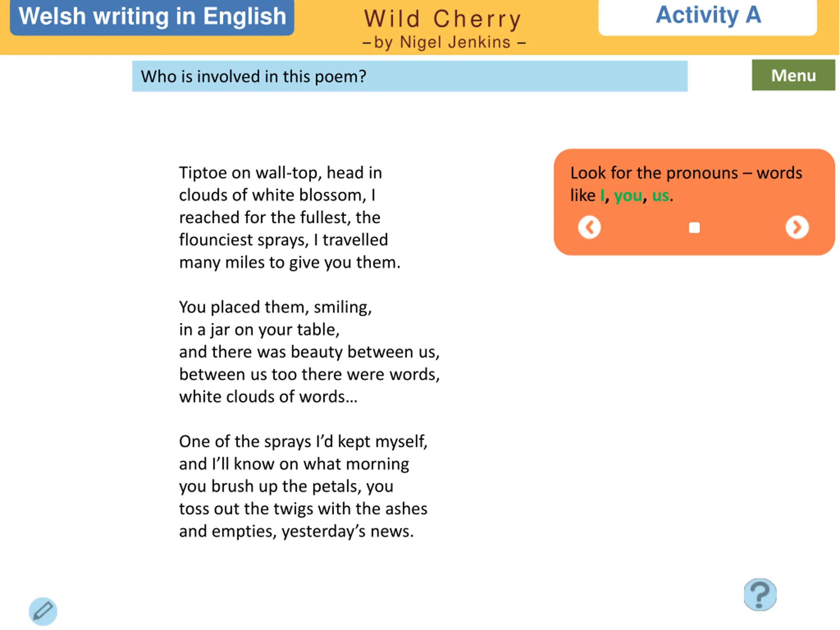Click the line 'You placed them, smiling,'
The height and width of the screenshot is (630, 840).
[275, 307]
